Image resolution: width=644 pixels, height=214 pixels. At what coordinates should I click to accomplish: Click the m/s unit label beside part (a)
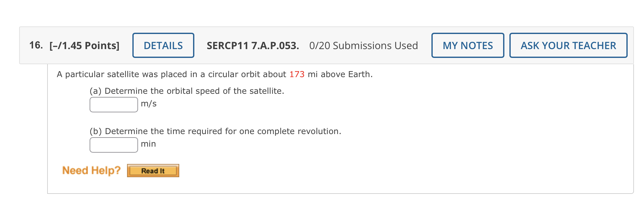coord(148,103)
